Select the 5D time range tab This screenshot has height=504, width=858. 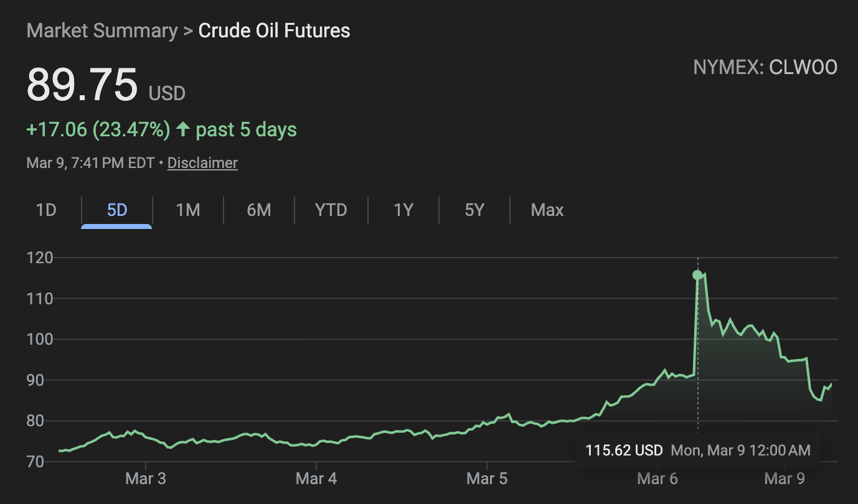coord(117,210)
